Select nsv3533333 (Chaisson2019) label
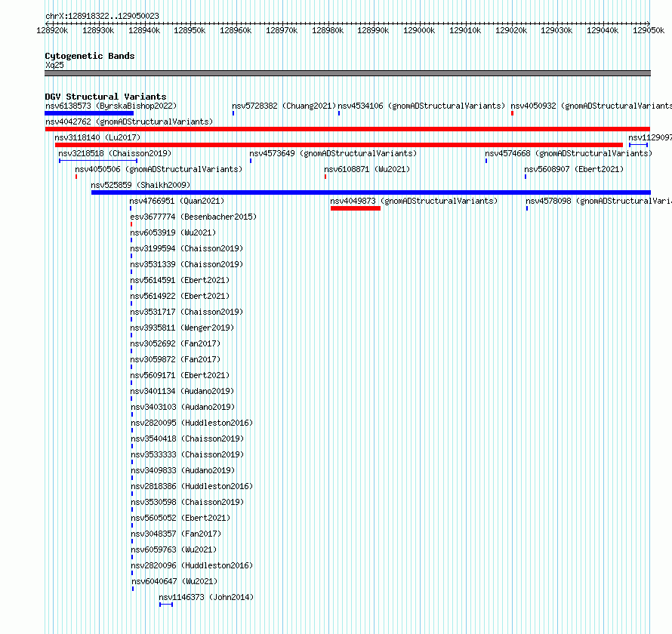This screenshot has height=634, width=672. pyautogui.click(x=187, y=454)
